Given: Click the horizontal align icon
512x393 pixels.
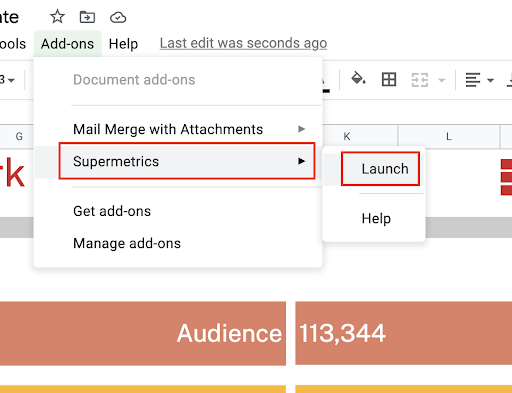Looking at the screenshot, I should 473,80.
